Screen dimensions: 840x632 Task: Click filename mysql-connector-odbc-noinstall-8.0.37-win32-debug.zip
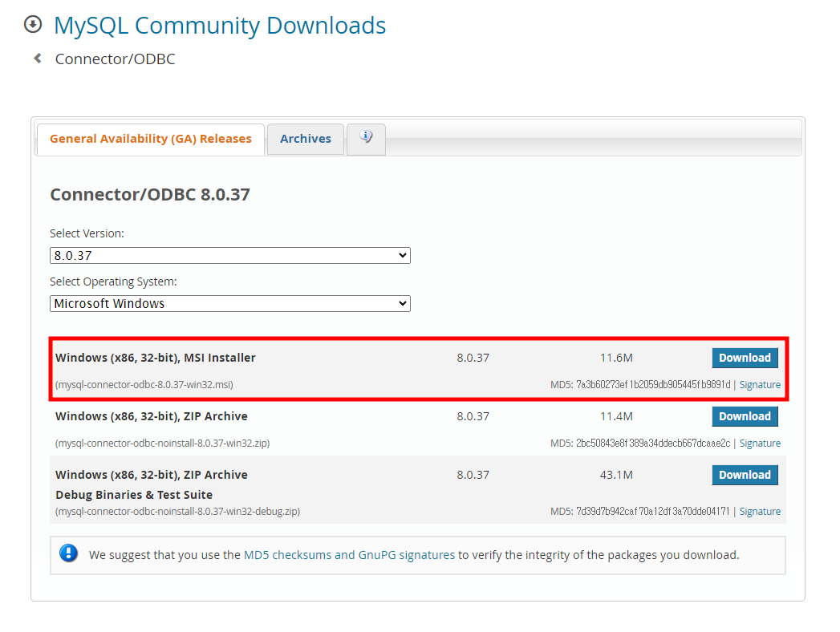point(177,511)
